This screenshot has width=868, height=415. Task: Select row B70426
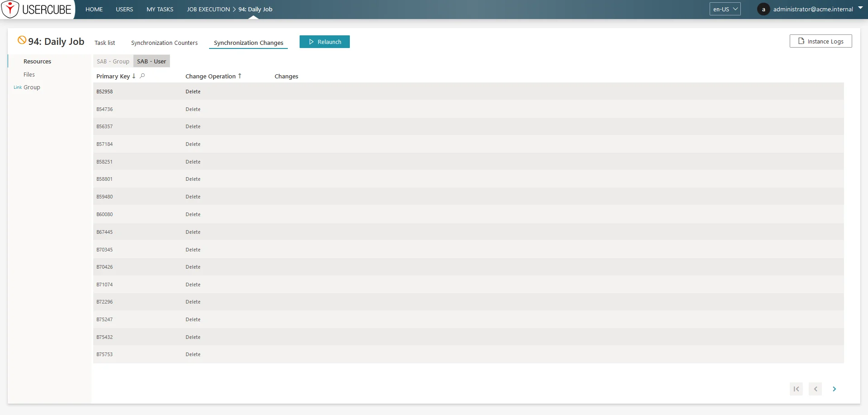click(468, 267)
